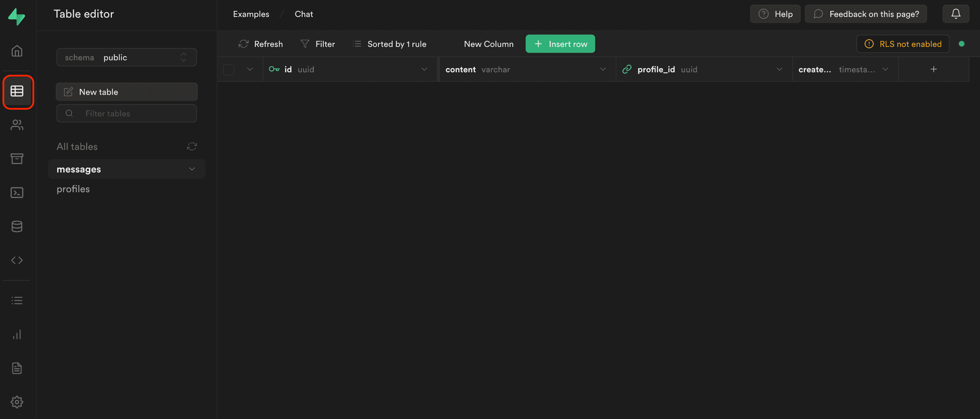Expand the messages table chevron
980x419 pixels.
tap(192, 169)
